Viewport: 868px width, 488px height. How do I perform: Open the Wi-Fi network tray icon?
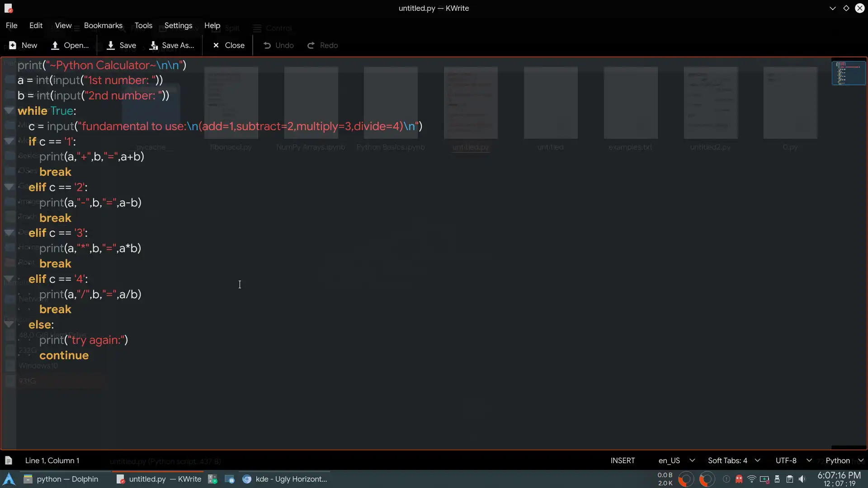pyautogui.click(x=751, y=479)
